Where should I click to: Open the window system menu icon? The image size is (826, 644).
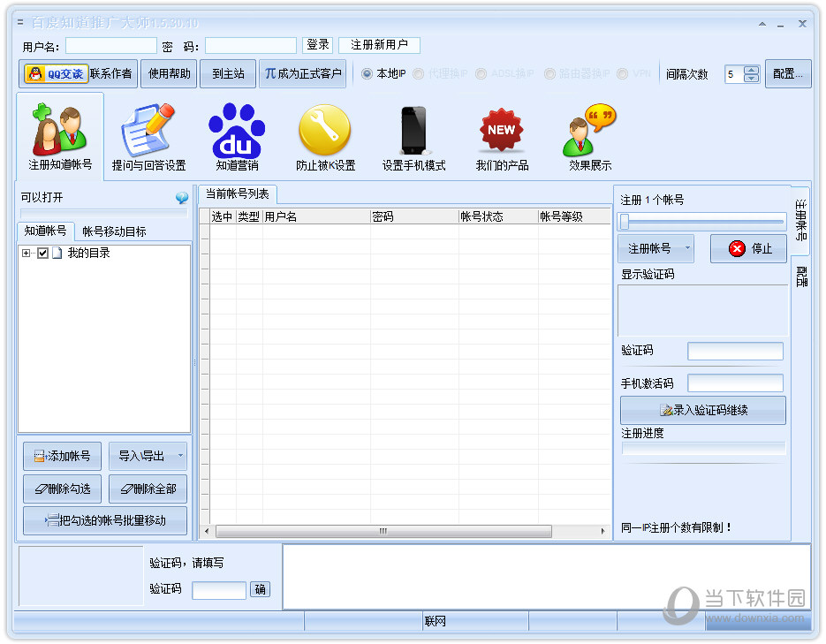coord(20,23)
